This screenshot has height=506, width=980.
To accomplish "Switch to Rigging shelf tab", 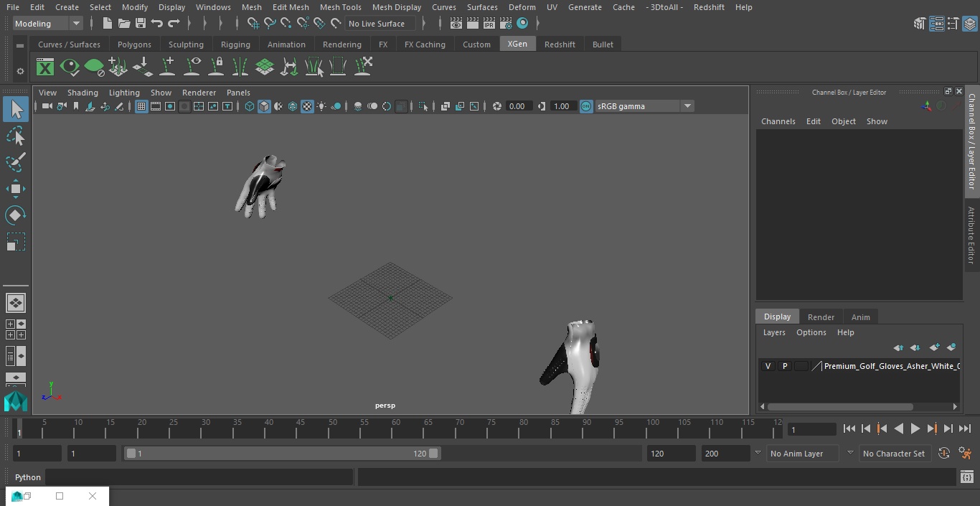I will click(235, 44).
